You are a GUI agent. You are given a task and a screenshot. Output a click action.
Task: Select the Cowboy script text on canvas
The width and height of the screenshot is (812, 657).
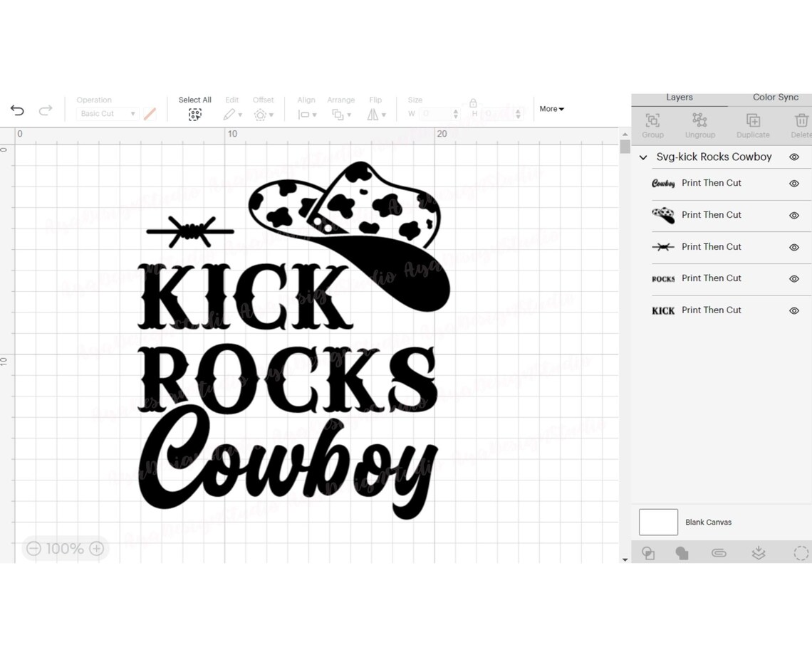pyautogui.click(x=288, y=463)
